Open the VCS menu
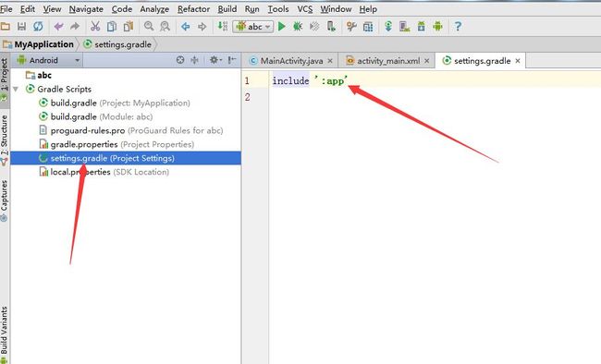Image resolution: width=601 pixels, height=364 pixels. (305, 9)
